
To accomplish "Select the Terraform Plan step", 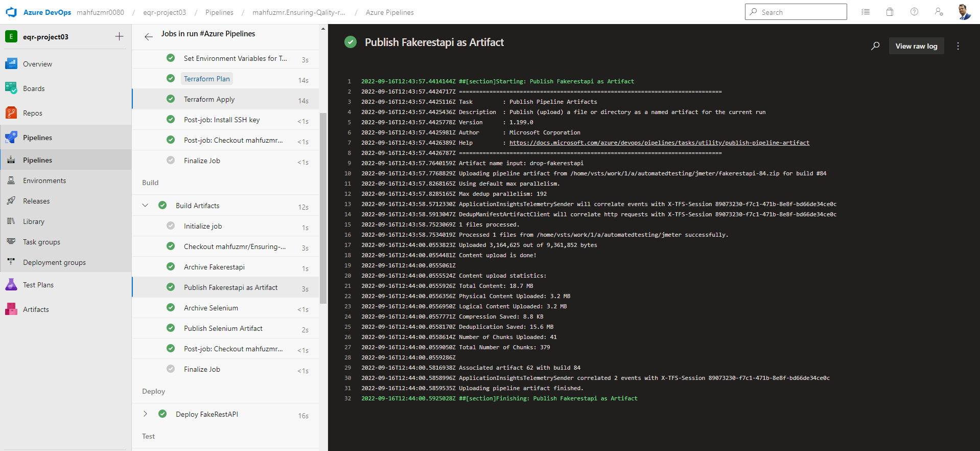I will pos(225,79).
